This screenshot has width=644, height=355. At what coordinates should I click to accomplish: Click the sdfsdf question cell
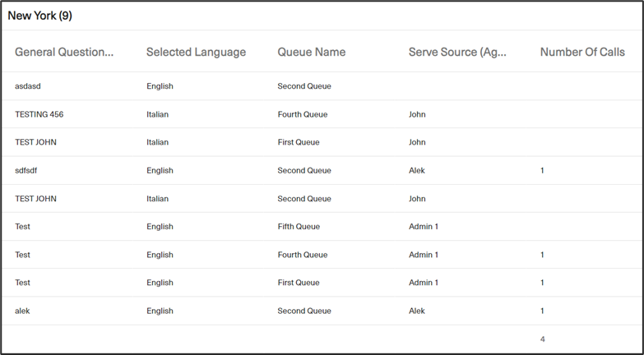tap(25, 170)
